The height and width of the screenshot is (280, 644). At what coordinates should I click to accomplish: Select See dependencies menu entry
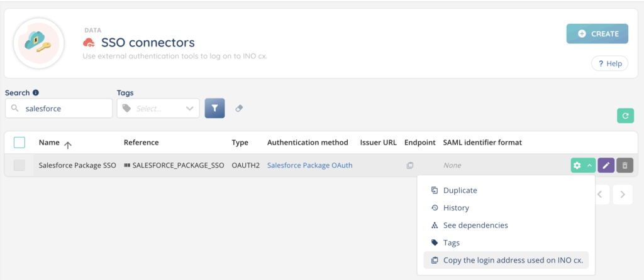pos(475,225)
